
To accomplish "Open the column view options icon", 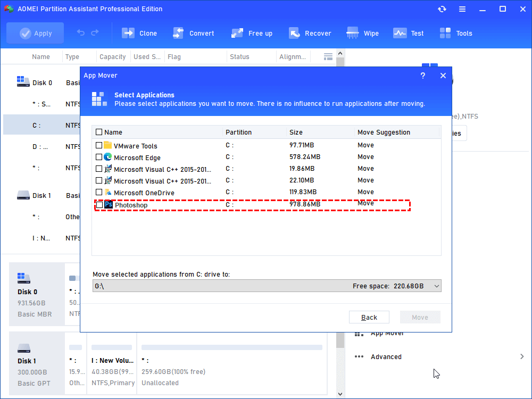I will (x=328, y=56).
